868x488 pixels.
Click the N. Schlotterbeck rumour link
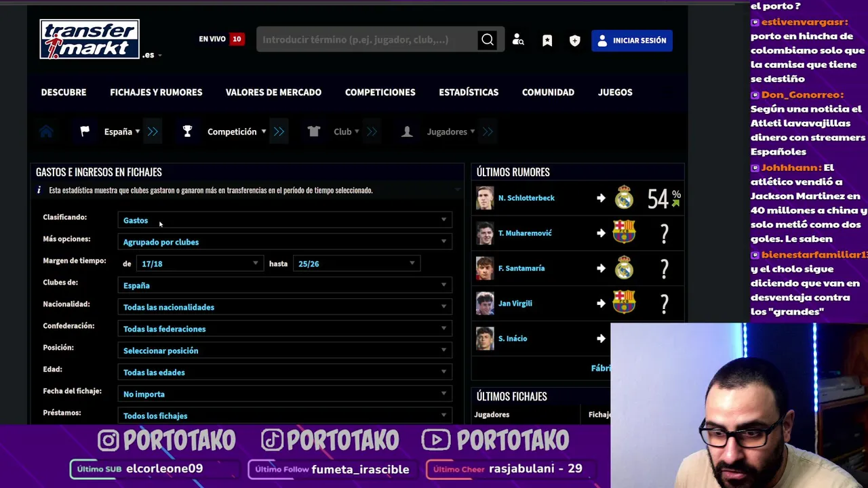[x=526, y=198]
